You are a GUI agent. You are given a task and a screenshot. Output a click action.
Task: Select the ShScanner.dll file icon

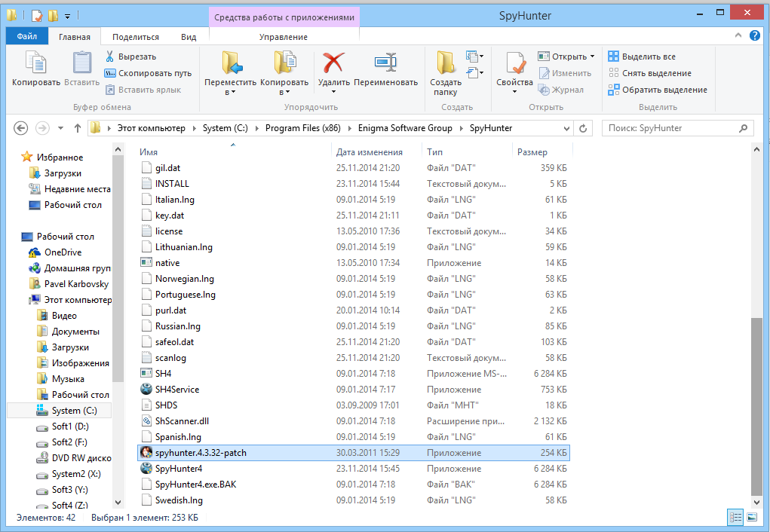click(x=146, y=421)
